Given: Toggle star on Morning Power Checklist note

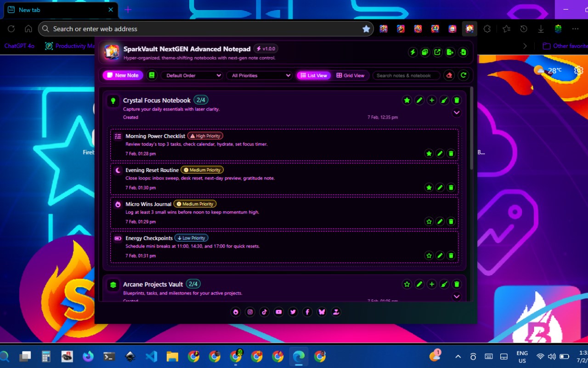Looking at the screenshot, I should coord(429,154).
